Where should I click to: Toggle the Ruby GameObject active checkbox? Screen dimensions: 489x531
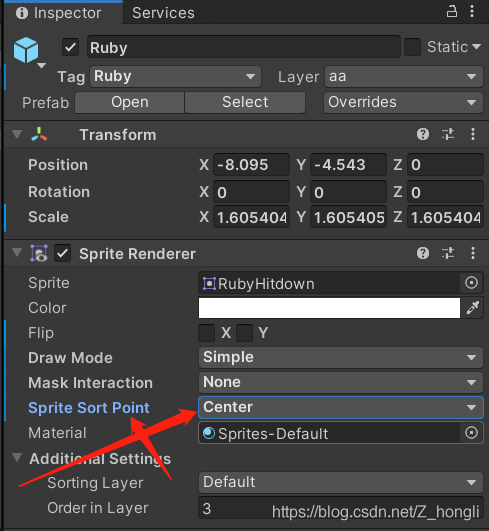(x=70, y=47)
